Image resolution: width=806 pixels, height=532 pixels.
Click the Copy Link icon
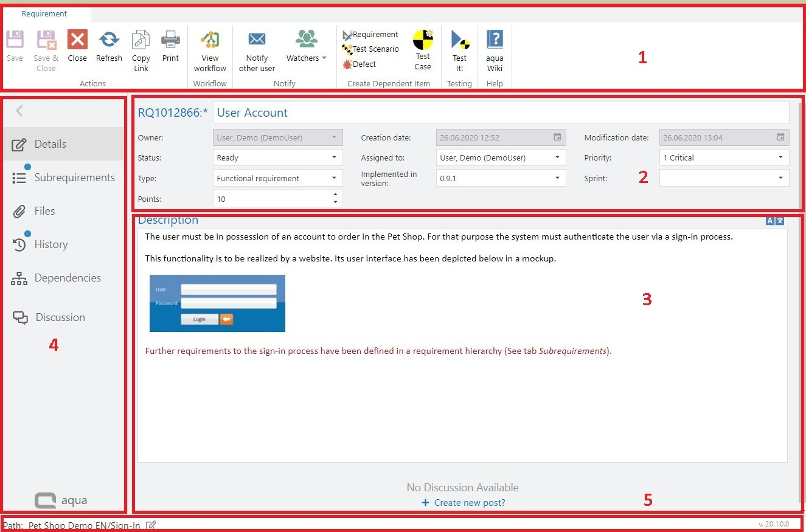click(141, 41)
